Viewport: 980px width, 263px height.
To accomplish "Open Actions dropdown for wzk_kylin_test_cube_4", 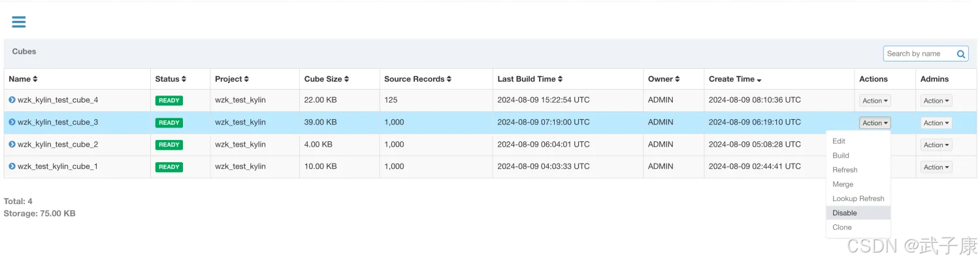I will [x=875, y=101].
